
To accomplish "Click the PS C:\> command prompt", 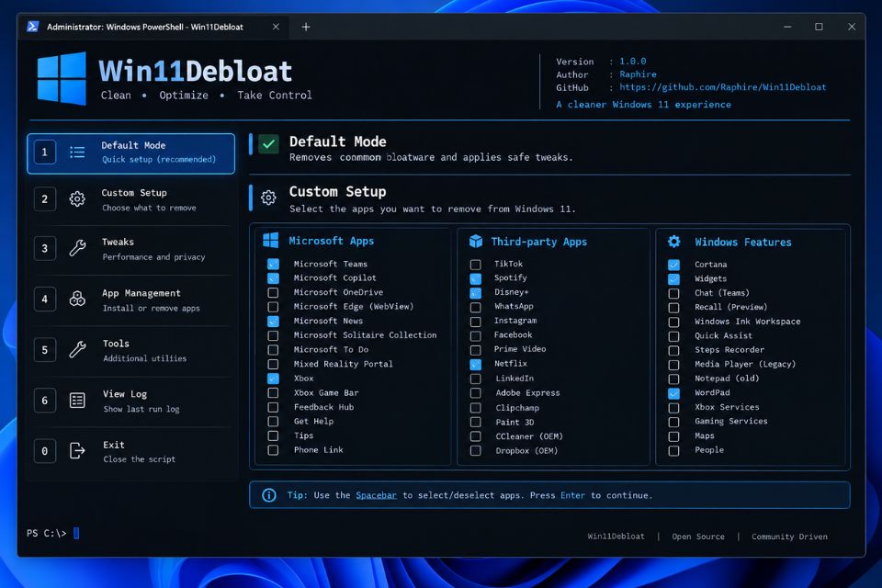I will click(x=46, y=533).
